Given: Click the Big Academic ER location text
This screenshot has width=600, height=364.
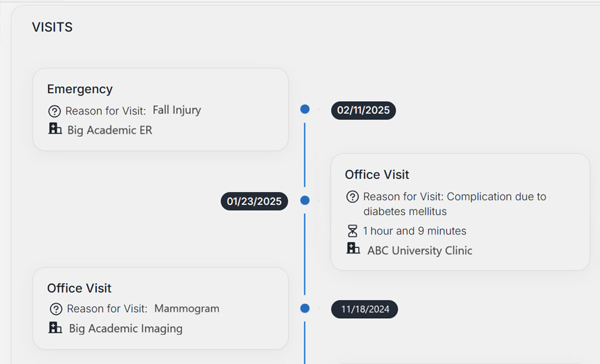Looking at the screenshot, I should (x=110, y=130).
